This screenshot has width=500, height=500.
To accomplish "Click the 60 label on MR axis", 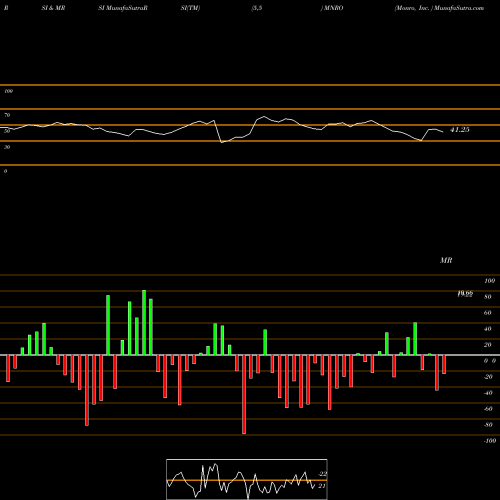I will coord(488,313).
